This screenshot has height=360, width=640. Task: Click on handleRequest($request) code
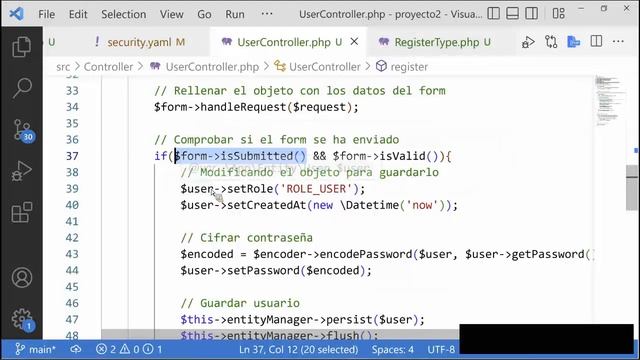pyautogui.click(x=279, y=107)
